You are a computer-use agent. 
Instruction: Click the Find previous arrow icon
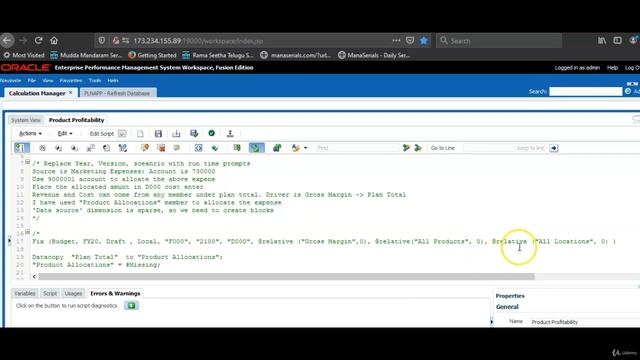(x=406, y=148)
